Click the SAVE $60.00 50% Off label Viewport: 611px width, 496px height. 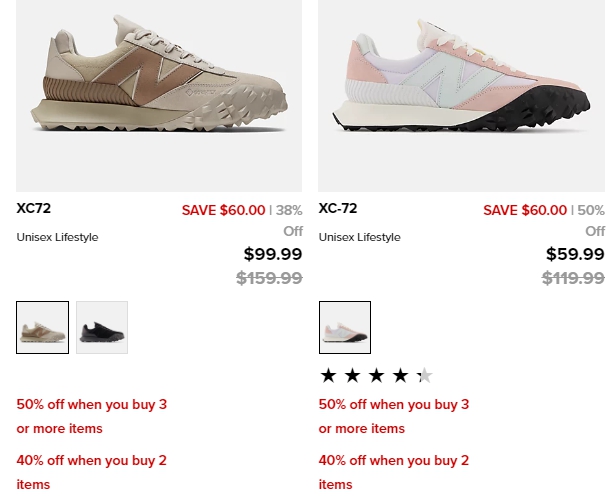click(x=544, y=220)
